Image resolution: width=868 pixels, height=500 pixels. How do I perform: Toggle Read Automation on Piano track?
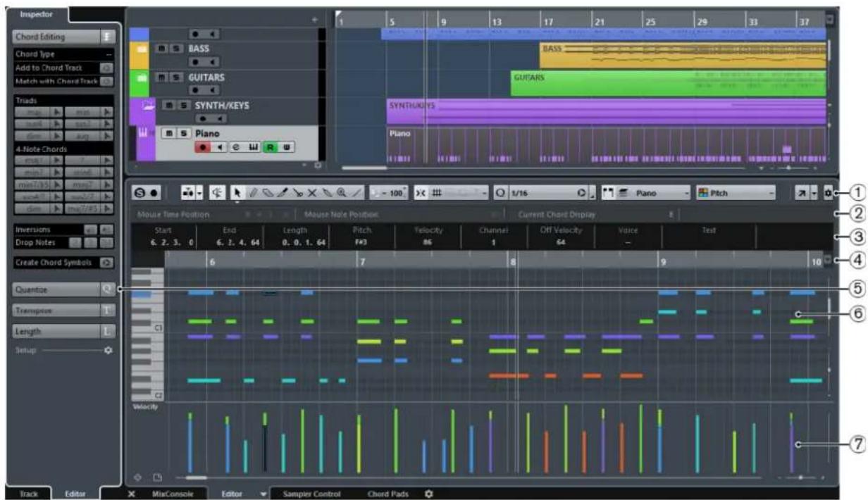tap(270, 147)
